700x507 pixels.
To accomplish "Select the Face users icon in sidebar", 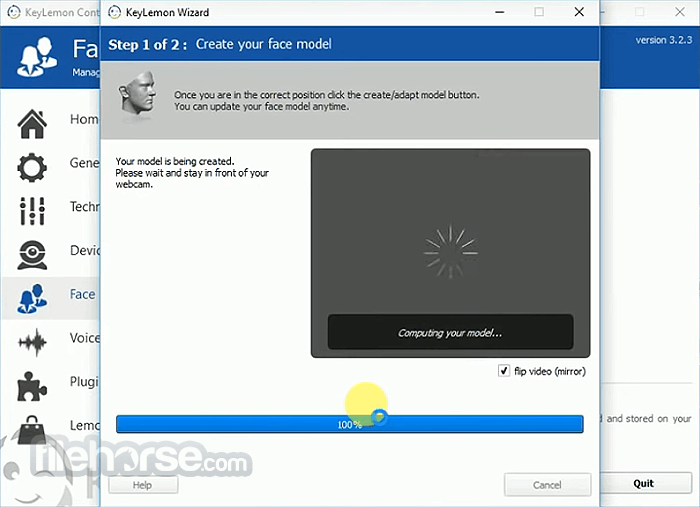I will coord(32,298).
